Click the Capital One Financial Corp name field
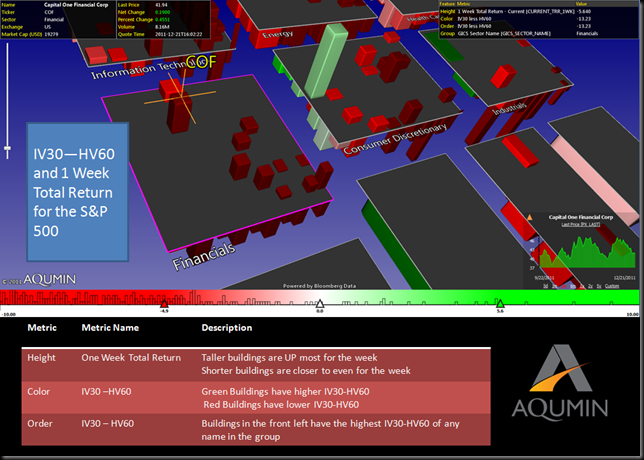This screenshot has width=644, height=460. [76, 5]
